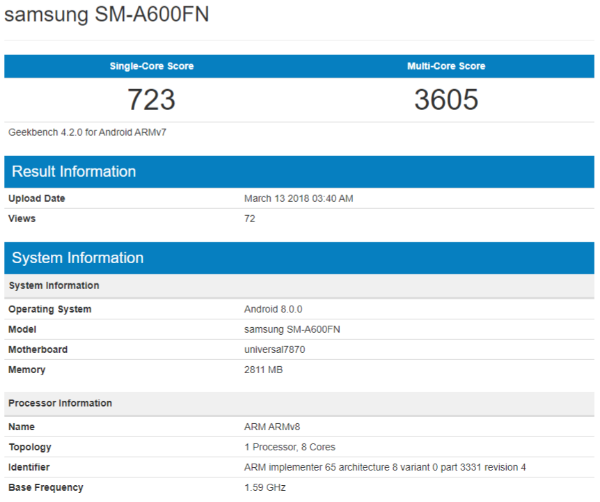600x502 pixels.
Task: Click the Operating System row label
Action: coord(49,309)
